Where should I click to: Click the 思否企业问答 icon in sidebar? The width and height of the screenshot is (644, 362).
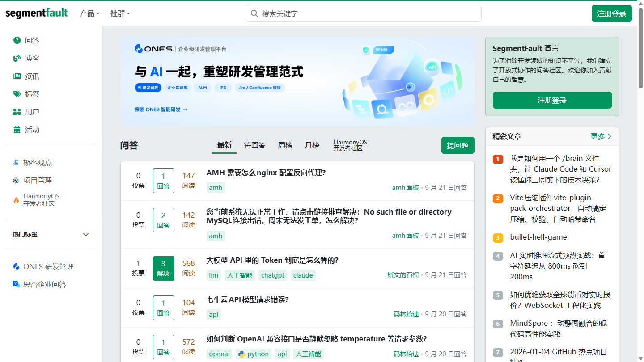point(16,284)
